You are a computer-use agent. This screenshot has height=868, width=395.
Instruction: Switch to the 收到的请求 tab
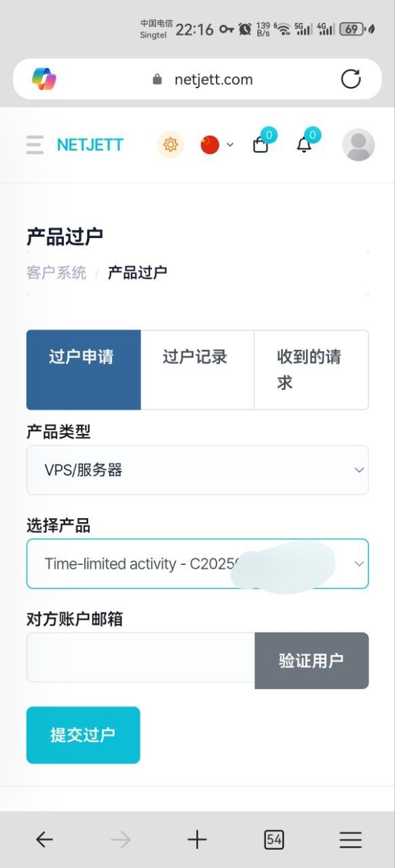point(312,370)
